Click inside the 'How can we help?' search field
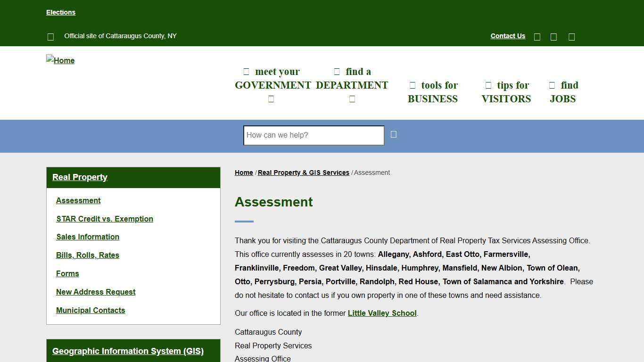The width and height of the screenshot is (644, 362). pyautogui.click(x=313, y=135)
